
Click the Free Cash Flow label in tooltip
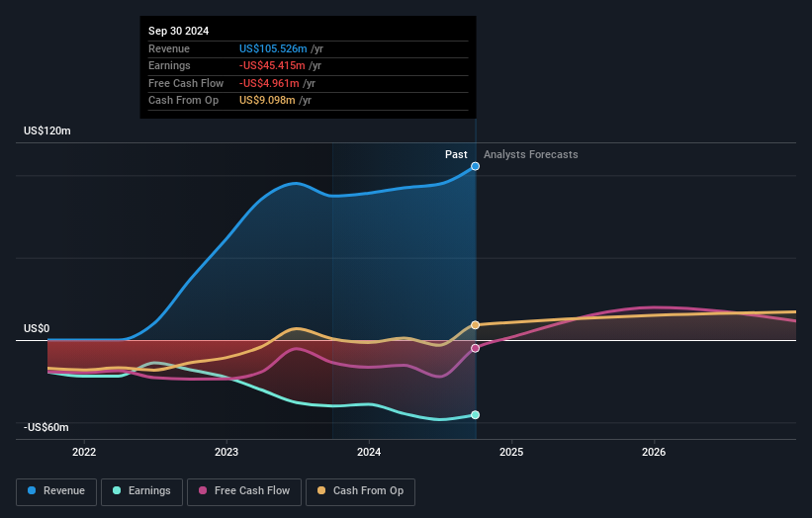tap(186, 83)
